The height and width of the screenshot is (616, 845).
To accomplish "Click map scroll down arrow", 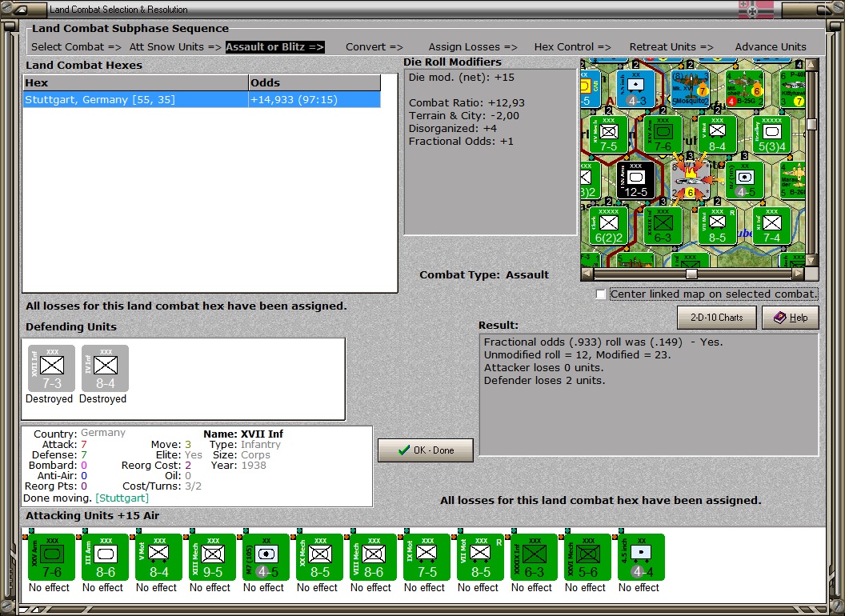I will coord(811,261).
